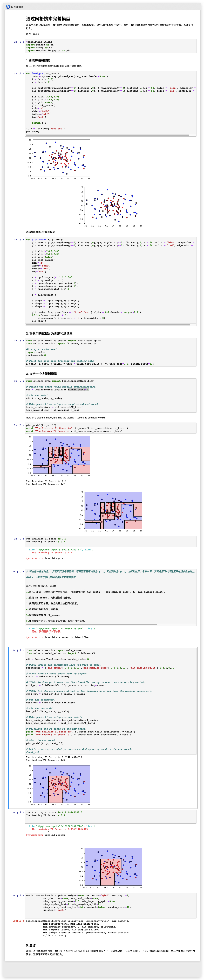Image resolution: width=204 pixels, height=980 pixels.
Task: Click the 'def plot_model(X, y, clf):' line
Action: (45, 239)
